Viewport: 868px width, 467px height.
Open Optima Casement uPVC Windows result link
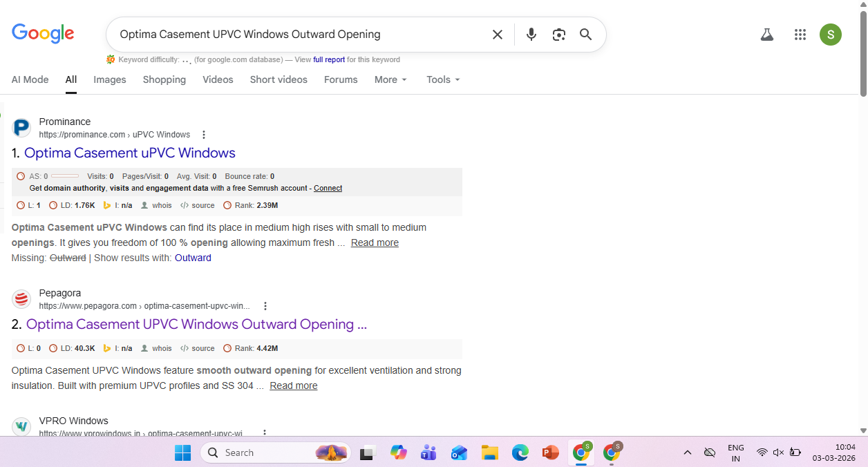[x=130, y=153]
